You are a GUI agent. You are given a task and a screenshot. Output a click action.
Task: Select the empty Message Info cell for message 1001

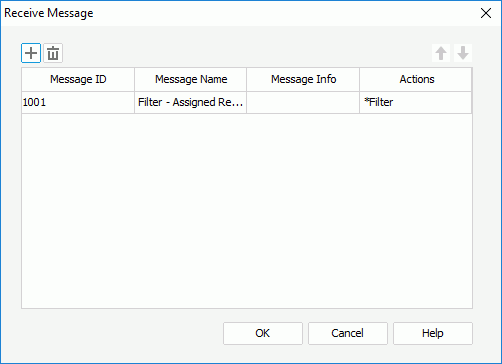click(303, 102)
